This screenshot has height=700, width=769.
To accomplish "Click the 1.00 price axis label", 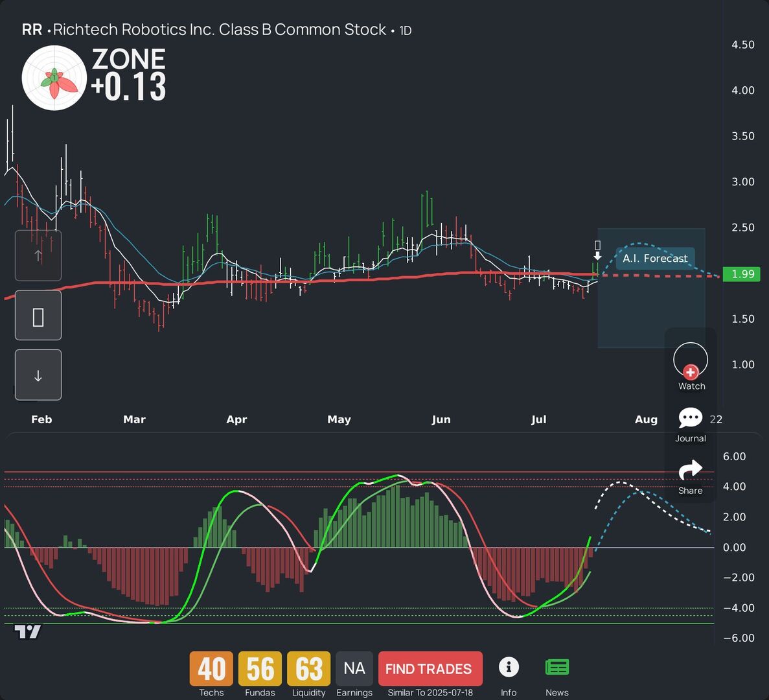I will 743,364.
